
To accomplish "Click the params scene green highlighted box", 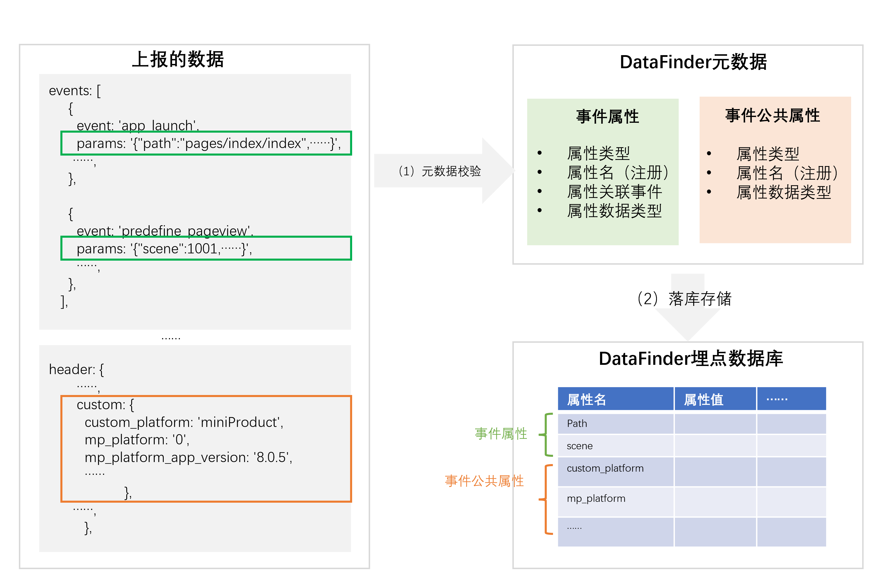I will [x=206, y=248].
